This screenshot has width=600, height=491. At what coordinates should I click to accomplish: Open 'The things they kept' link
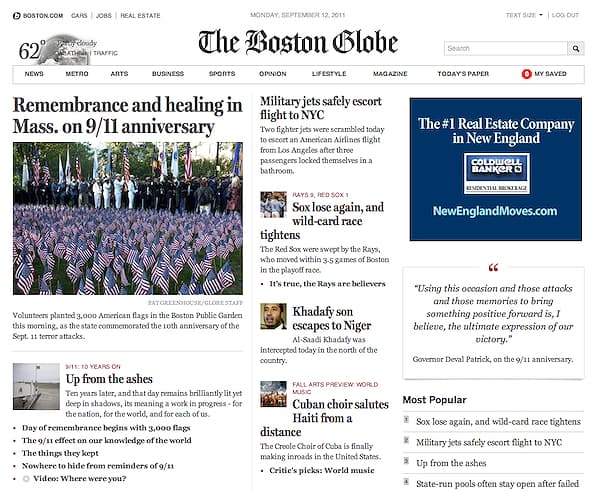click(60, 453)
